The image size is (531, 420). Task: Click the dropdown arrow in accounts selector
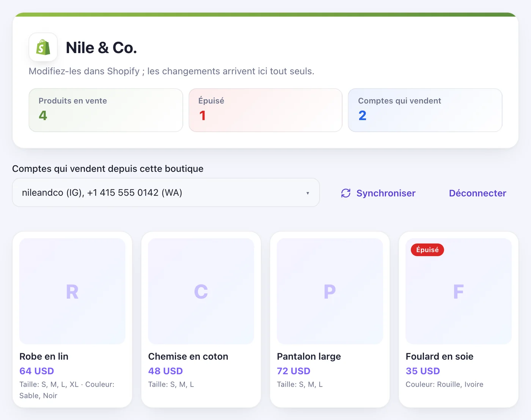coord(308,193)
